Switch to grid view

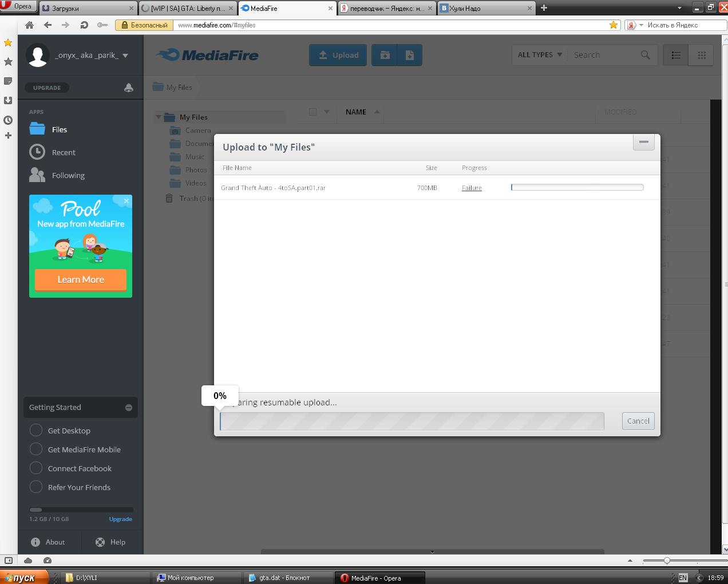pos(701,55)
